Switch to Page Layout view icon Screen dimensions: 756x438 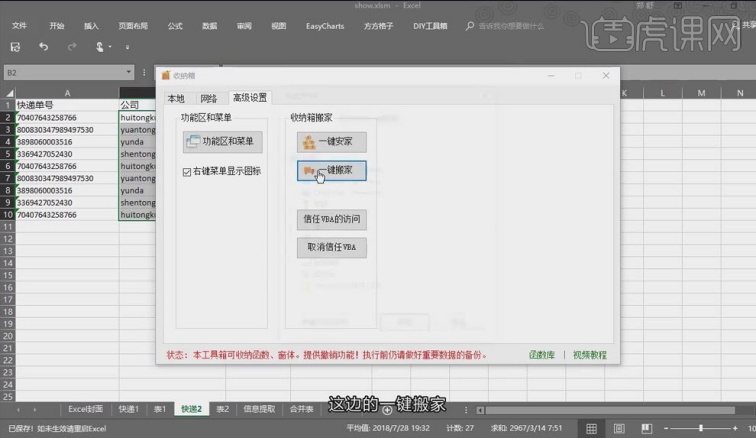[619, 428]
